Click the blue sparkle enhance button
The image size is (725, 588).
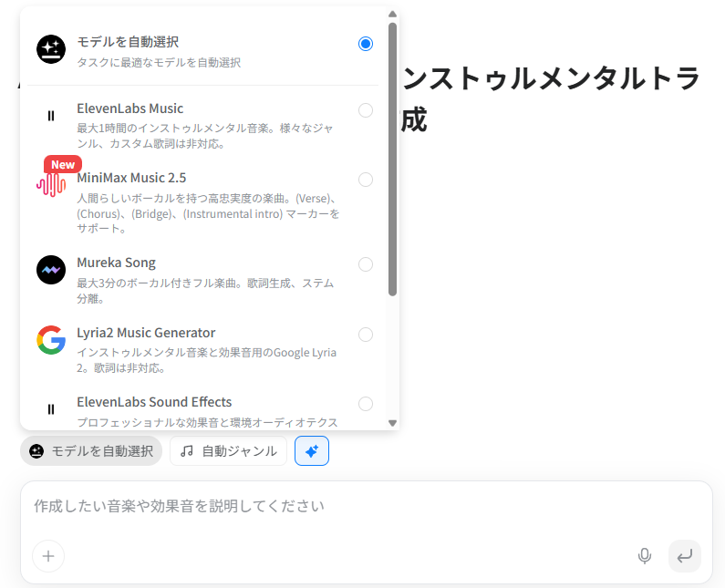coord(311,451)
